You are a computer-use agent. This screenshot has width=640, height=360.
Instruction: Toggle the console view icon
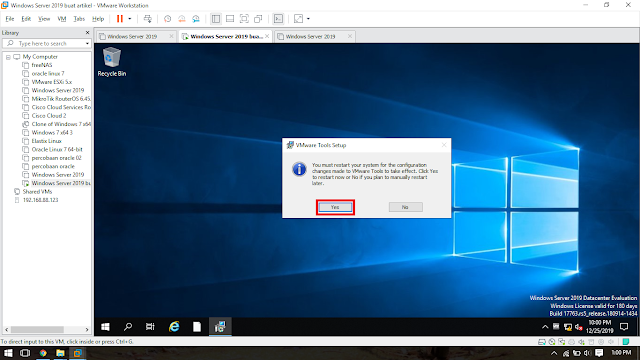(x=278, y=19)
